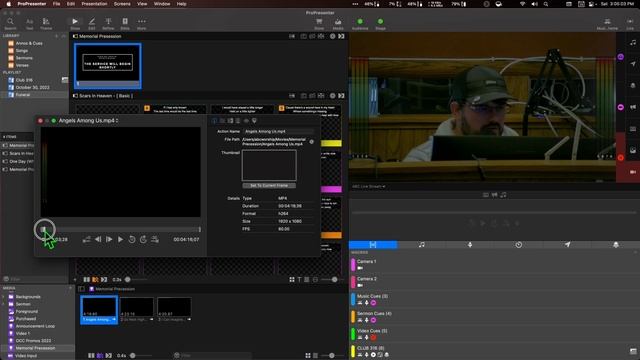Select the Angels Among Us media thumbnail

click(99, 310)
